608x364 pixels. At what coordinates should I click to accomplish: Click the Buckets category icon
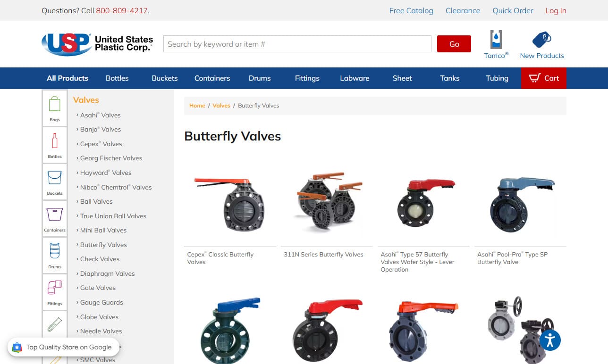[x=55, y=181]
